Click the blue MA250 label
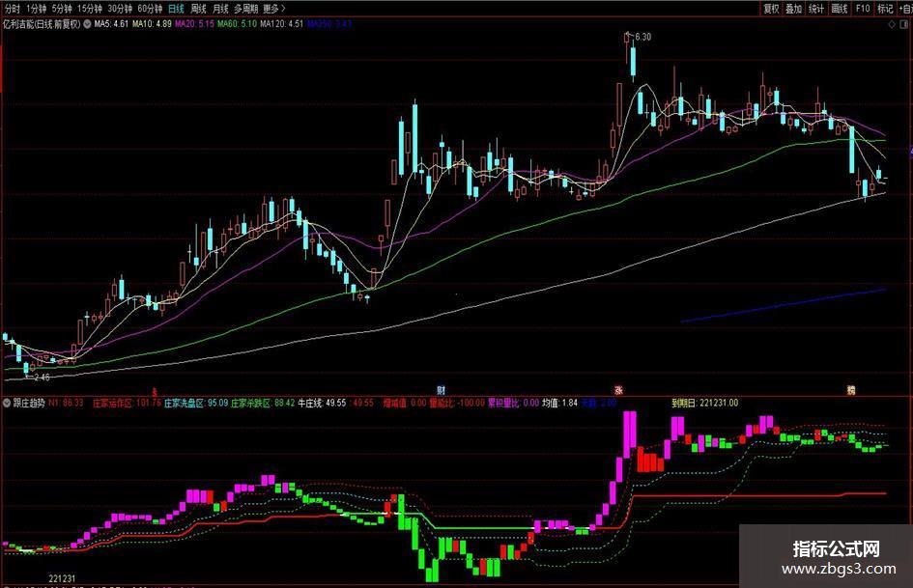Screen dimensions: 913x588 pos(329,24)
